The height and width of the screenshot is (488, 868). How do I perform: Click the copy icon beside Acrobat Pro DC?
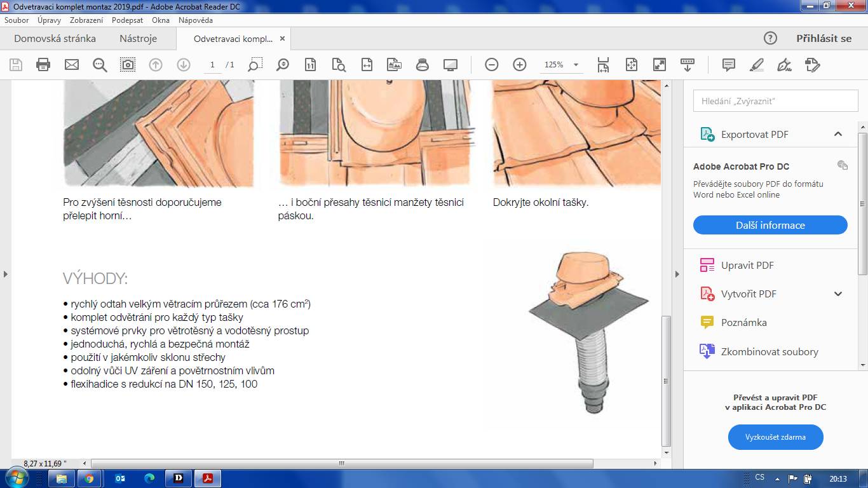[843, 165]
